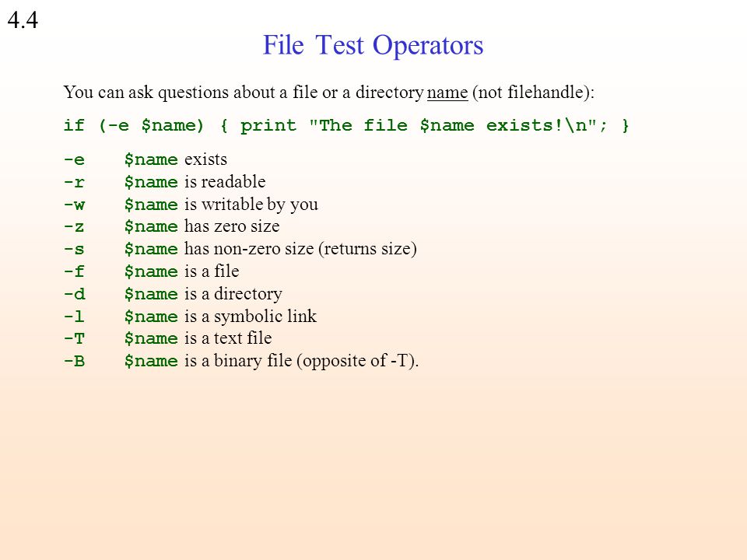Click the File Test Operators title
This screenshot has height=560, width=747.
click(x=373, y=45)
